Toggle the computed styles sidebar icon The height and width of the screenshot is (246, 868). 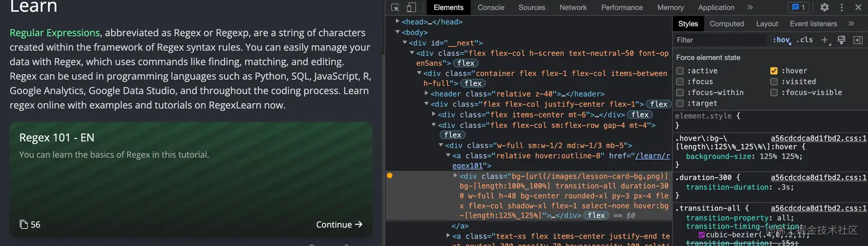point(858,40)
